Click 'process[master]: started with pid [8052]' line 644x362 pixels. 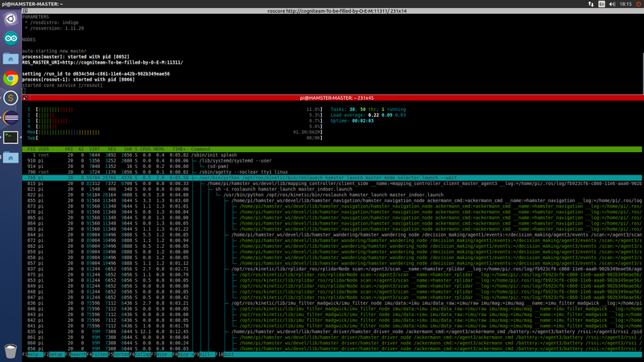[76, 56]
